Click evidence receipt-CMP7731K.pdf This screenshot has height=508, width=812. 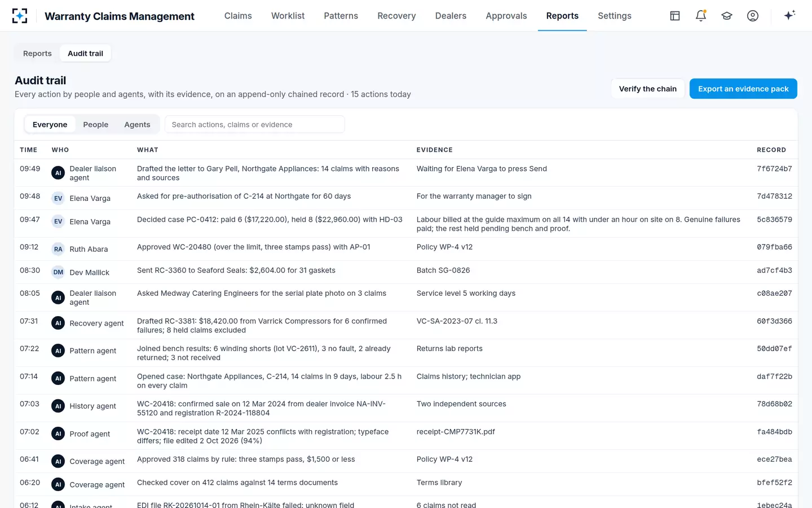click(456, 432)
